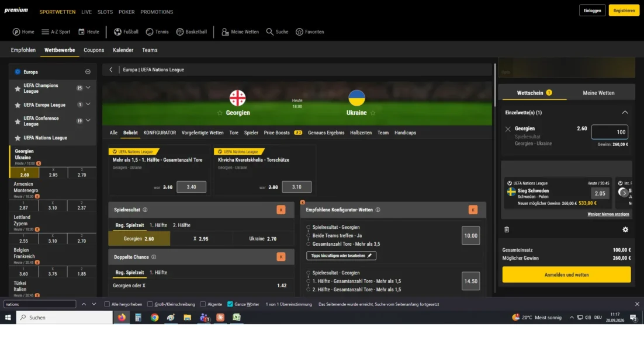
Task: Show info for Doppelte Chance
Action: pos(154,257)
